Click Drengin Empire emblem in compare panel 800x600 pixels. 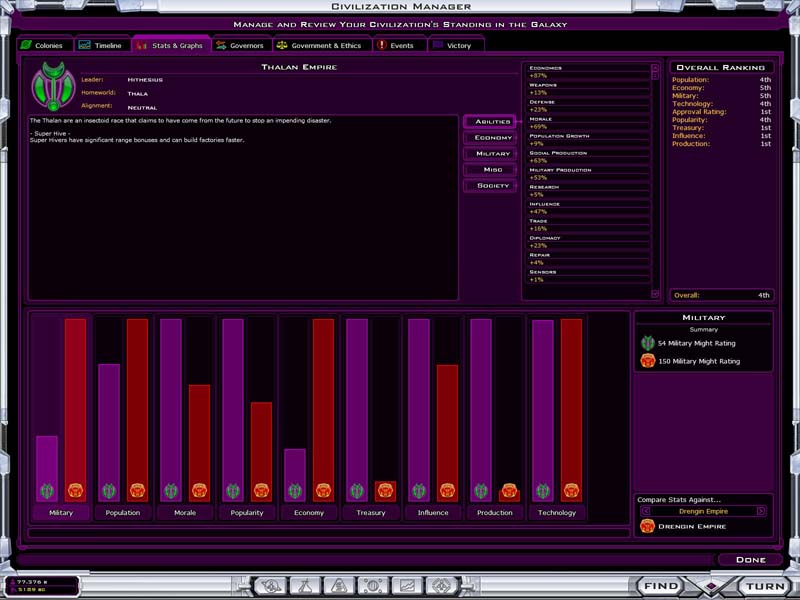point(647,526)
